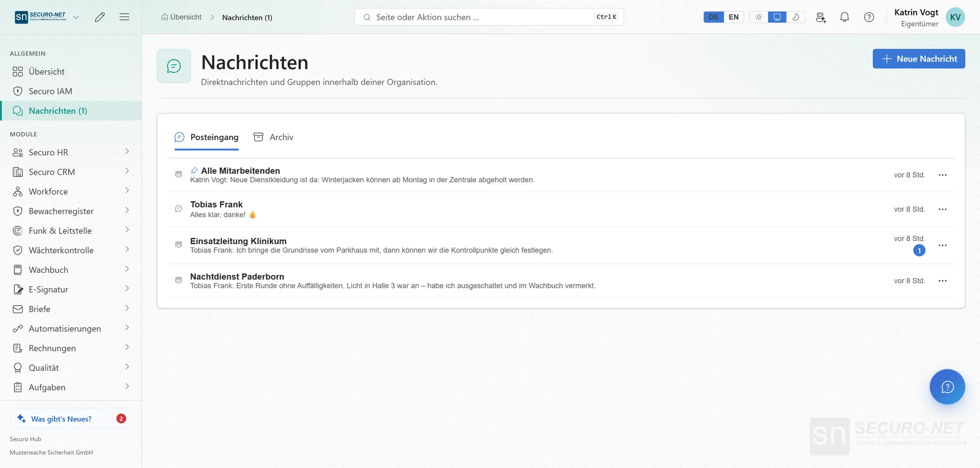Open more options for Tobias Frank conversation

943,209
